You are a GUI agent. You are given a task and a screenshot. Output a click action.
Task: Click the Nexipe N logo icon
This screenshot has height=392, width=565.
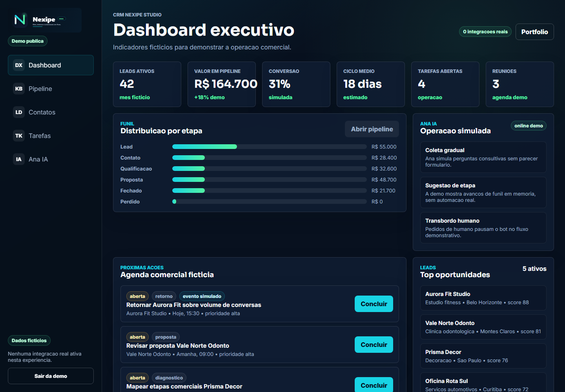20,20
